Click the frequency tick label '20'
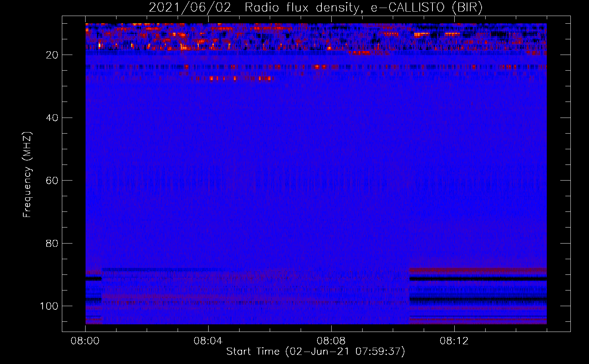 (x=52, y=55)
